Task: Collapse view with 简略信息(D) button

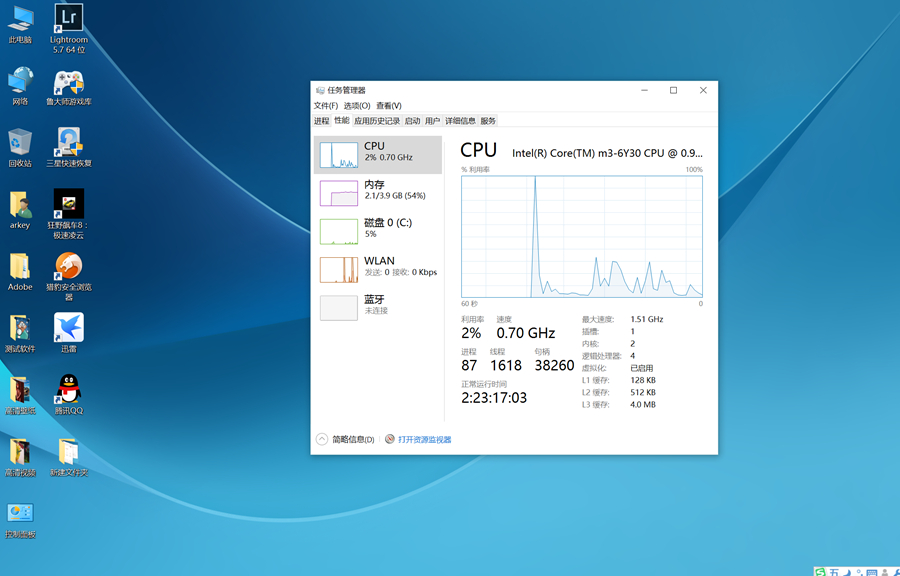Action: 345,439
